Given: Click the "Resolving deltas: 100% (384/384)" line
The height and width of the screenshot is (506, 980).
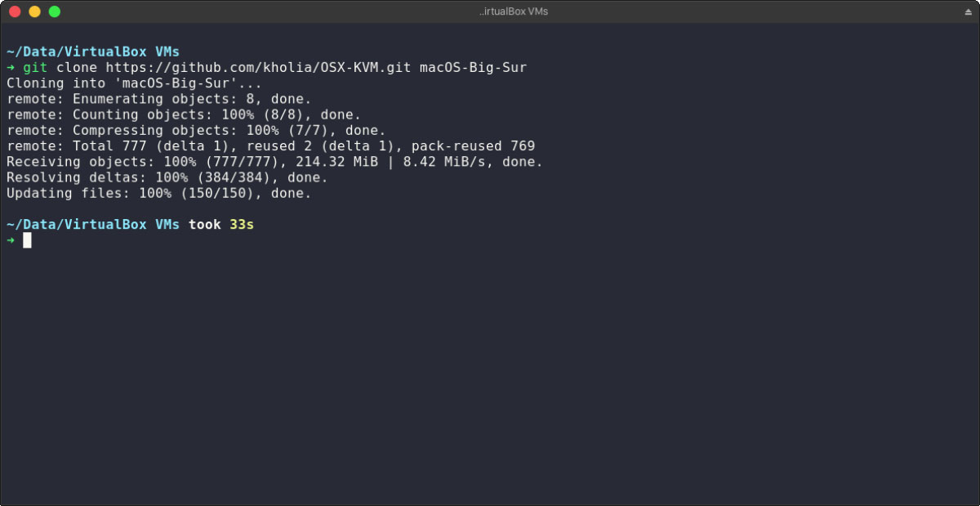Looking at the screenshot, I should 167,177.
